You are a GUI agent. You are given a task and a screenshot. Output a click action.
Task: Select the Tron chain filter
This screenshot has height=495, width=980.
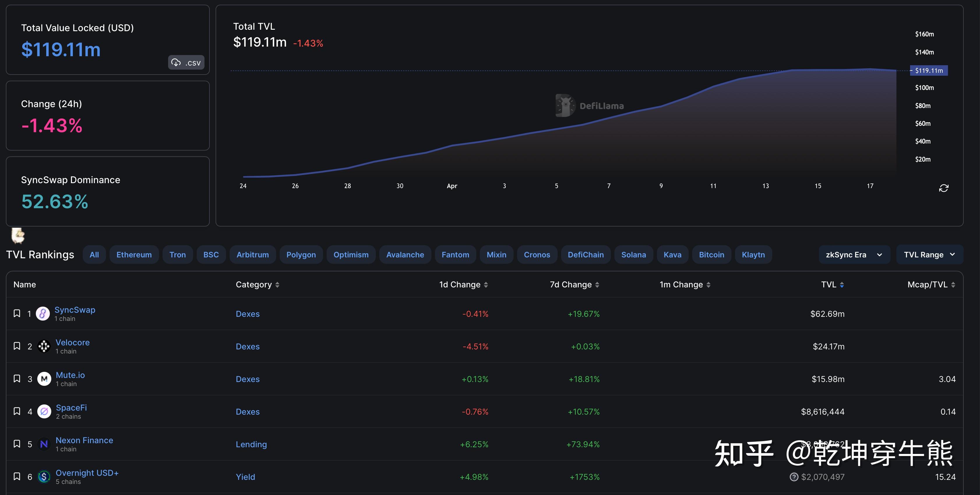coord(178,255)
